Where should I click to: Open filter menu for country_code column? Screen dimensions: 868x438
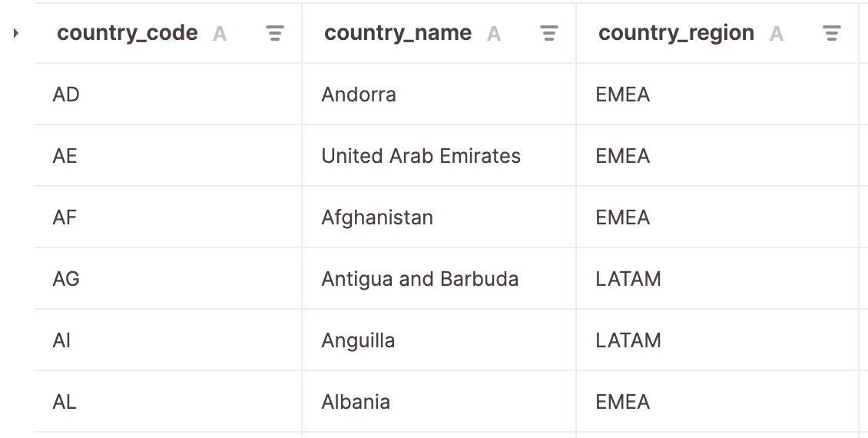click(275, 33)
